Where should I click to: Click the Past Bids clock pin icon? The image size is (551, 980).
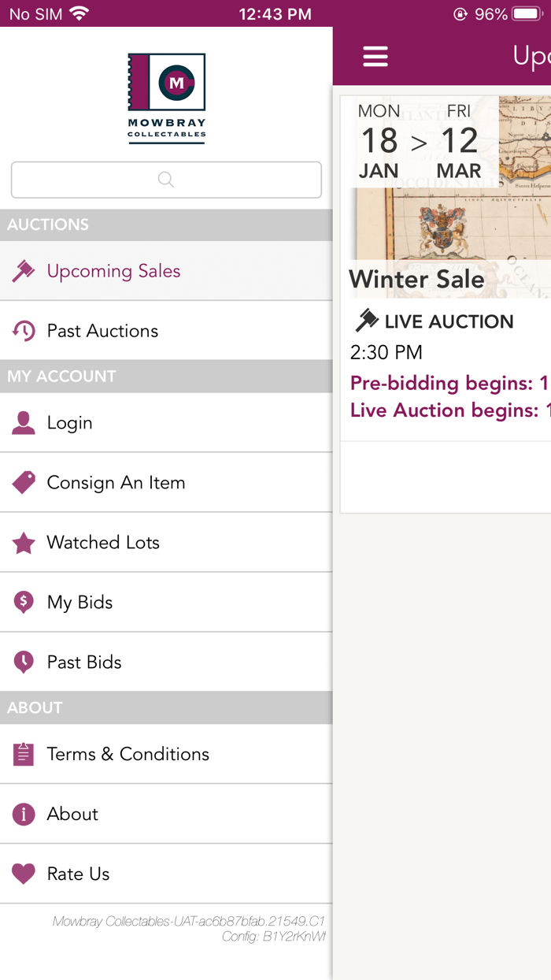[23, 662]
